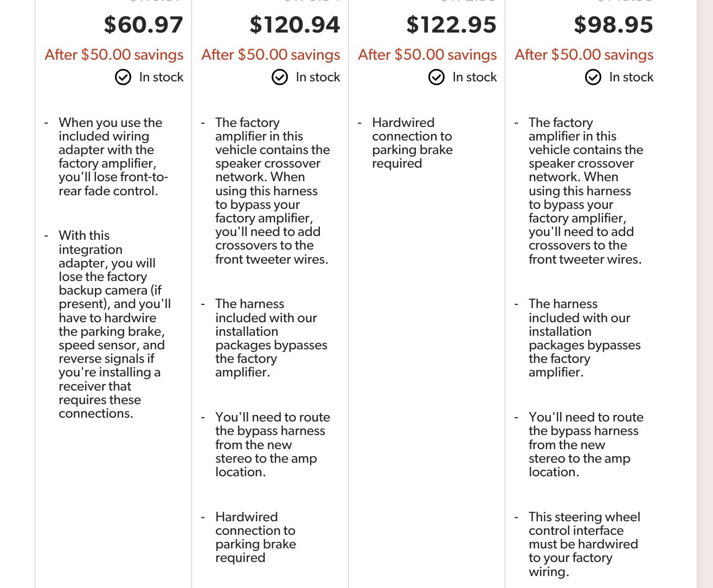Click 'After $50.00 savings' under $60.97

[x=114, y=55]
